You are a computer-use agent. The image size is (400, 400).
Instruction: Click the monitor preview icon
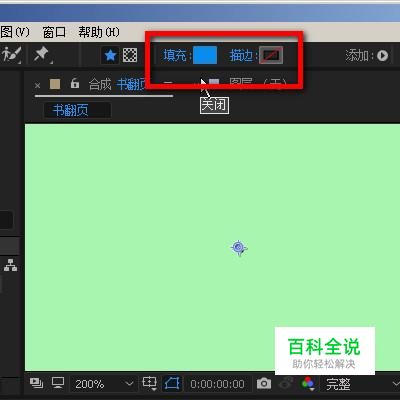pyautogui.click(x=58, y=383)
